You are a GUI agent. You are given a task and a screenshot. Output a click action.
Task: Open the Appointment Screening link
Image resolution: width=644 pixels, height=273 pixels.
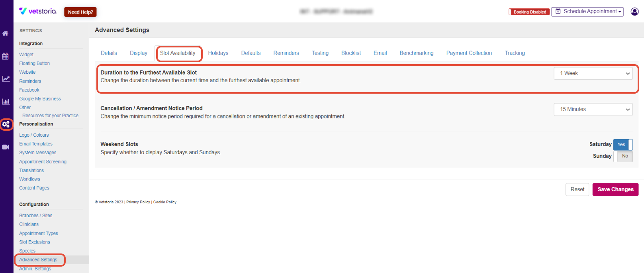[43, 162]
